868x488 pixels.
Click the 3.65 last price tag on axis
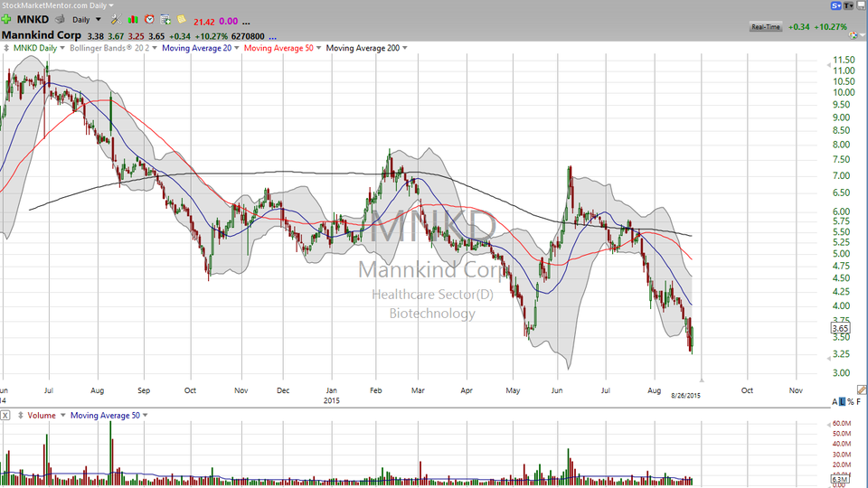[x=840, y=328]
